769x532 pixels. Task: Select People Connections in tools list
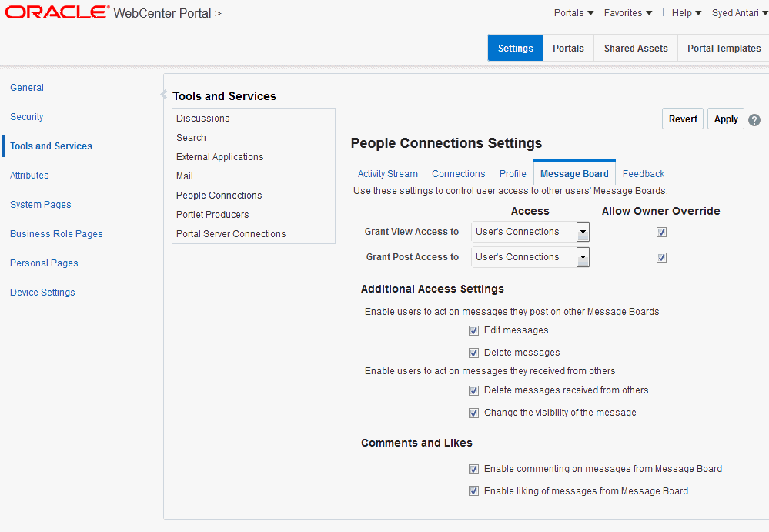(253, 195)
